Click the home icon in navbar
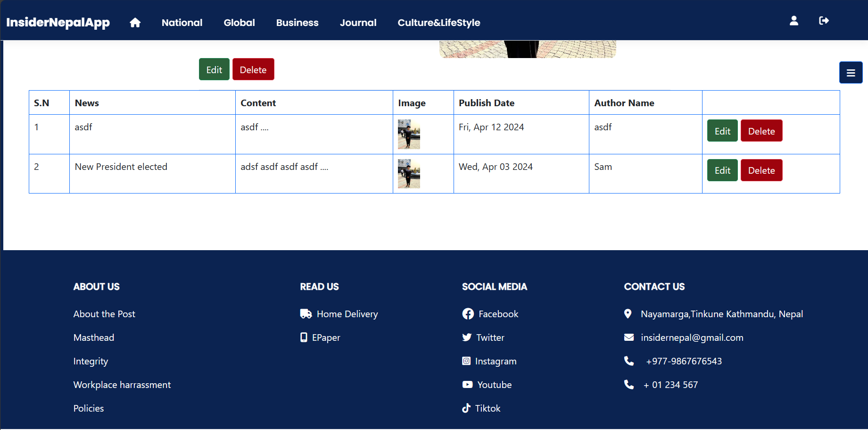 135,23
